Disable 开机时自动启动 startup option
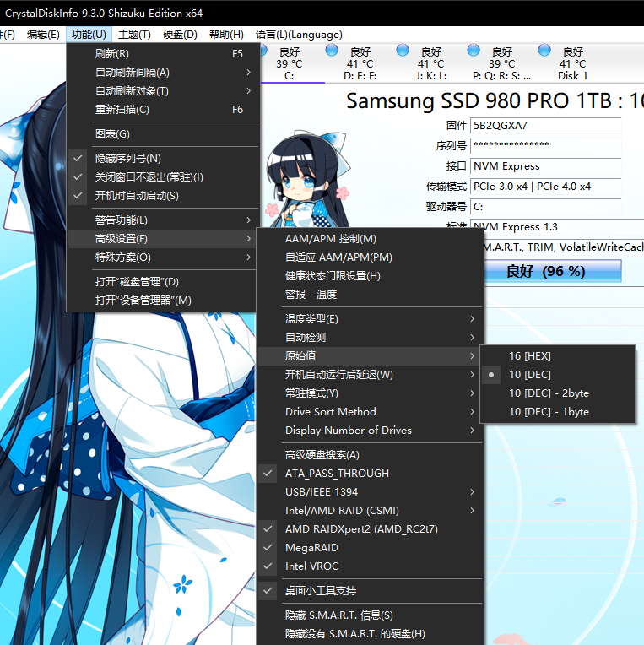 (x=137, y=196)
